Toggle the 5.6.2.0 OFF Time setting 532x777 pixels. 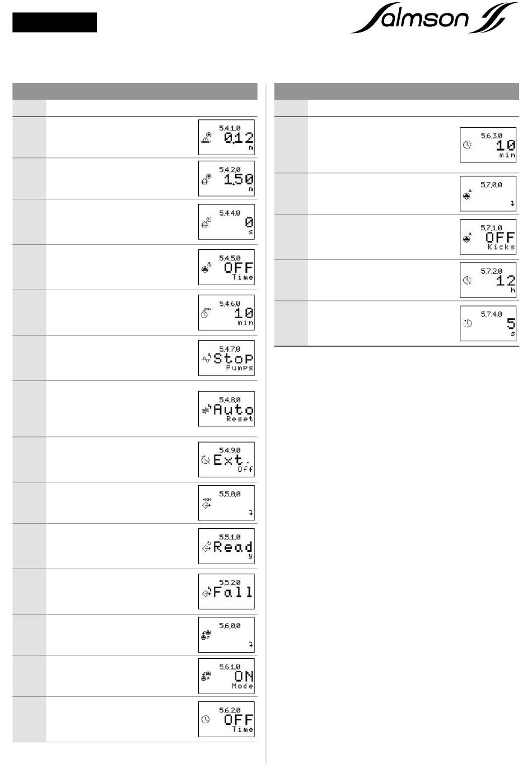click(x=226, y=719)
